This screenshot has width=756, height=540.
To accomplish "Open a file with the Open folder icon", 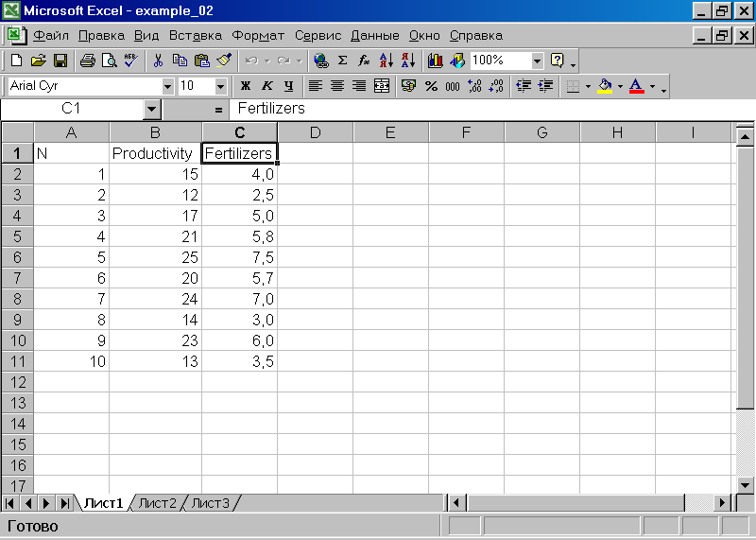I will (x=38, y=61).
